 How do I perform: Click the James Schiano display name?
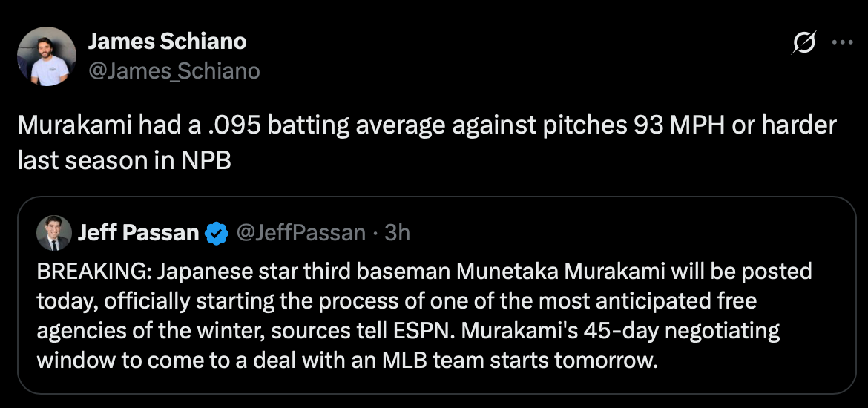(x=167, y=42)
